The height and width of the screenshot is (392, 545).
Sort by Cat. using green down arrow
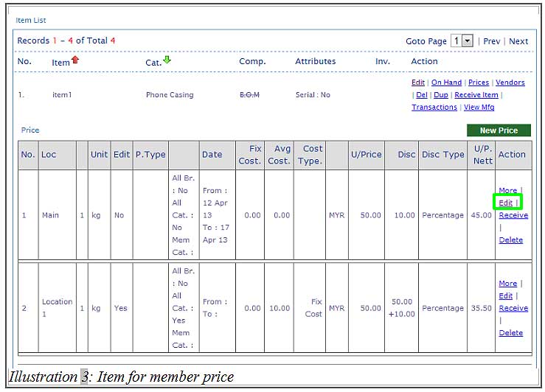167,60
